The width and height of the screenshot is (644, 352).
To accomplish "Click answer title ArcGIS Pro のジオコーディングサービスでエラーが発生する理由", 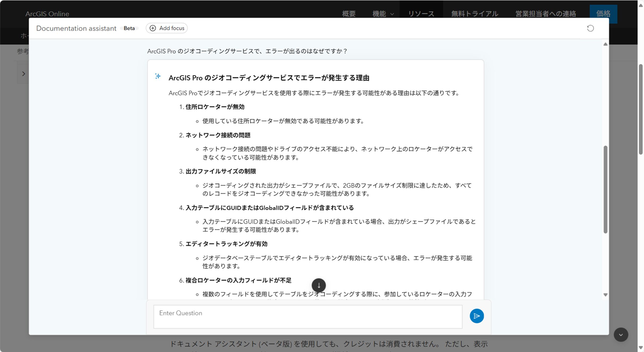I will (269, 78).
